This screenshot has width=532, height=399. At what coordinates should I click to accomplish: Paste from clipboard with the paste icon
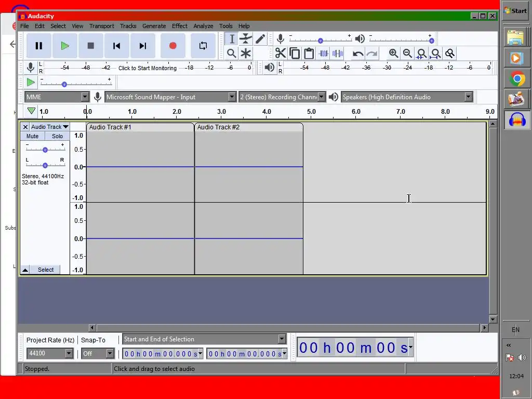(x=309, y=54)
